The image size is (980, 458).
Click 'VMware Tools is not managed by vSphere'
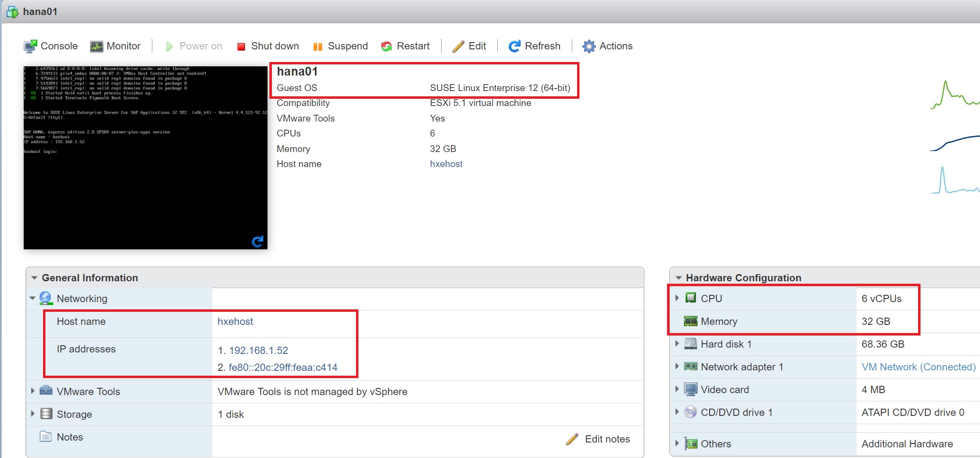[312, 392]
